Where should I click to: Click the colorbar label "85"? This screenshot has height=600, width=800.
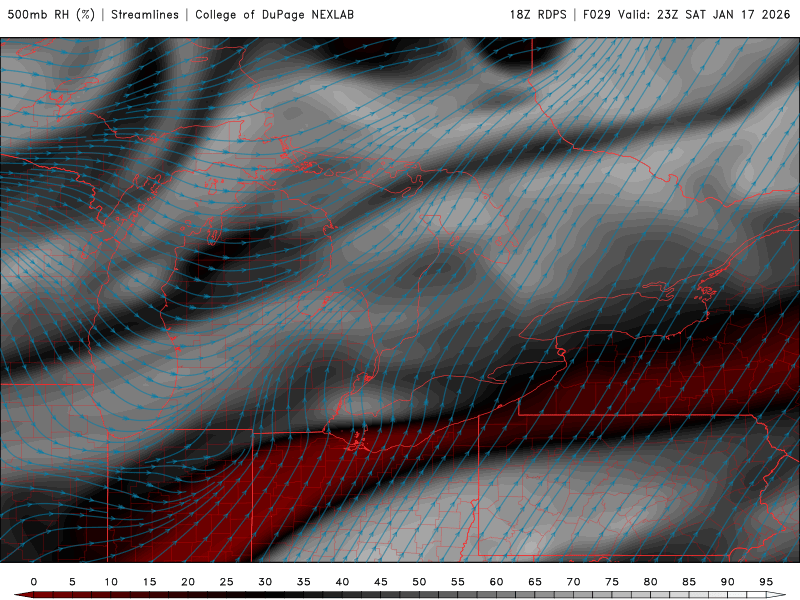pyautogui.click(x=689, y=582)
